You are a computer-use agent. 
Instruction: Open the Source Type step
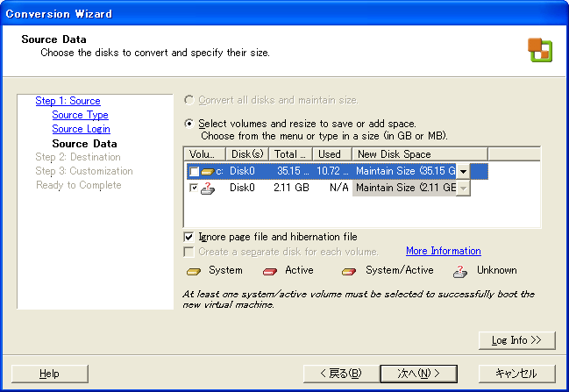[80, 115]
